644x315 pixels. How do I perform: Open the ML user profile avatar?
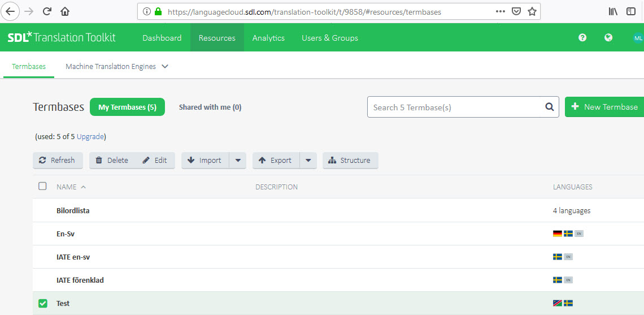coord(638,38)
